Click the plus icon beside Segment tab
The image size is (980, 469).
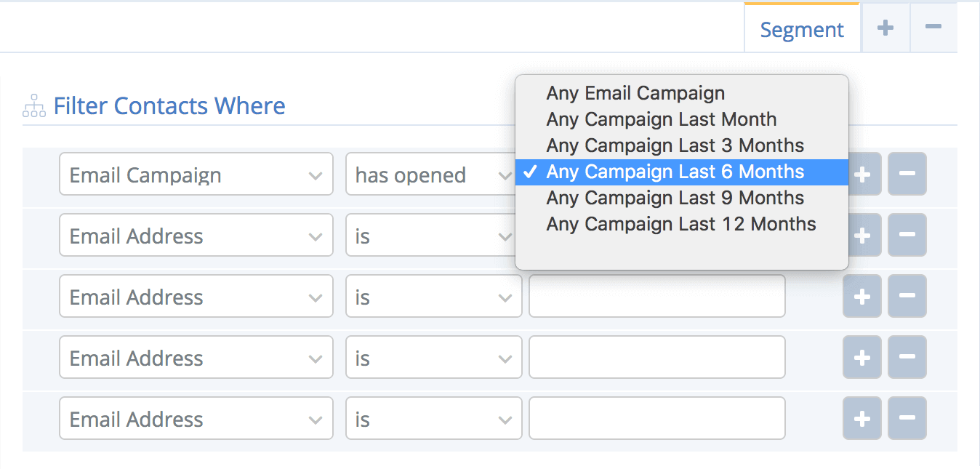click(x=885, y=28)
